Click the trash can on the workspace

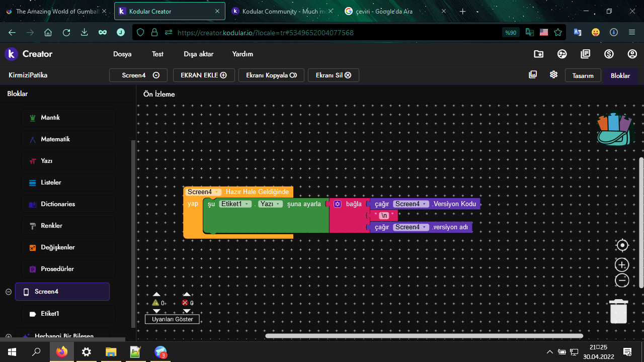pos(619,311)
